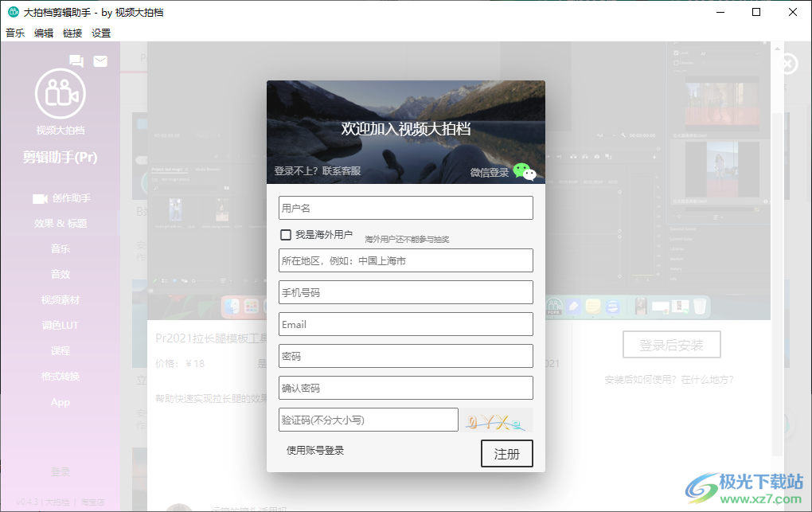Click the 登录后安装 button

[672, 345]
